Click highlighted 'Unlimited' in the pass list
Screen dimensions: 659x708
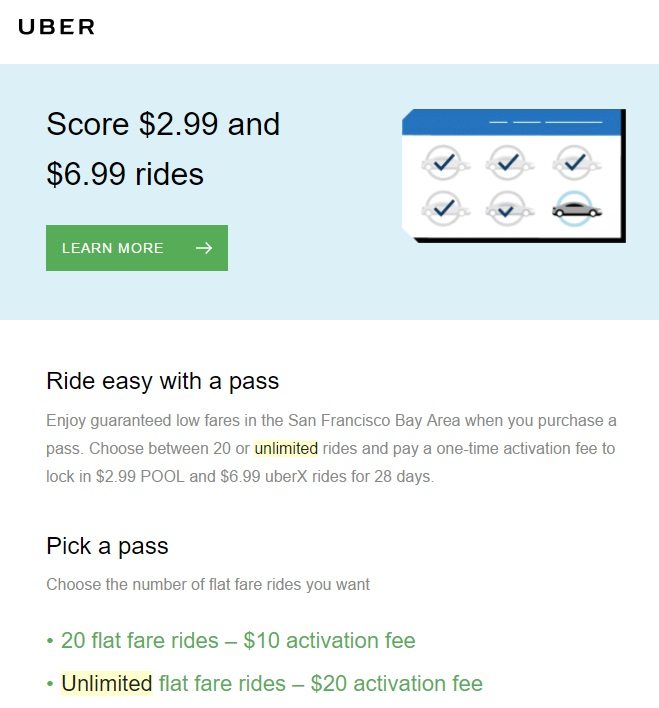(x=107, y=683)
